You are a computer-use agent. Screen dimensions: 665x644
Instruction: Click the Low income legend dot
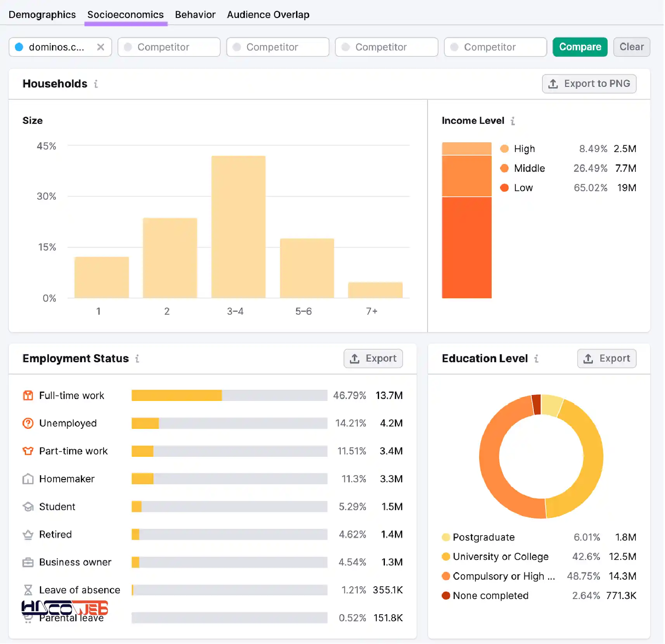504,188
